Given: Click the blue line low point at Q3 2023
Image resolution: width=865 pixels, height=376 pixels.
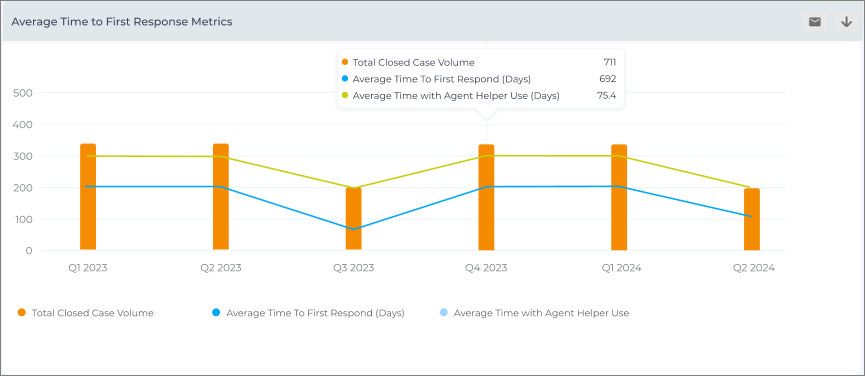Looking at the screenshot, I should [354, 229].
